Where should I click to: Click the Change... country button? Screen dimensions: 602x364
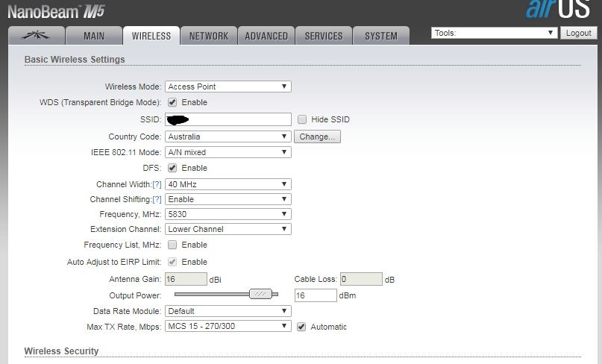click(317, 136)
